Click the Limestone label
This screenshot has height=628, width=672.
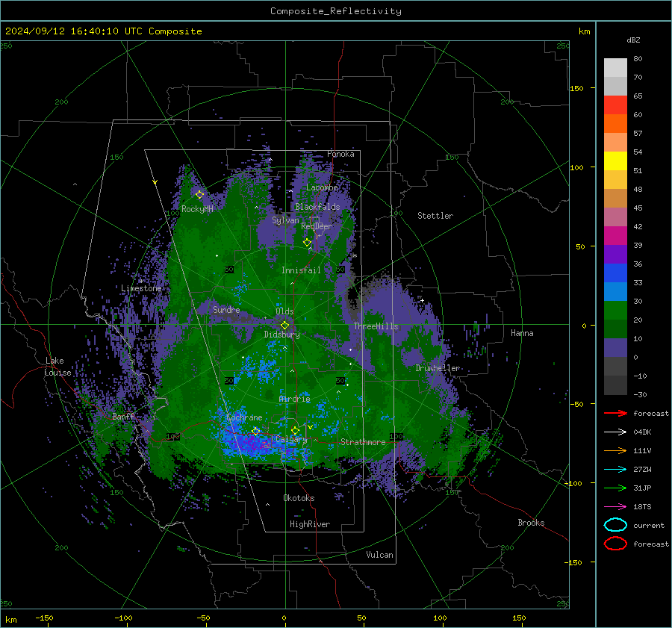[141, 288]
